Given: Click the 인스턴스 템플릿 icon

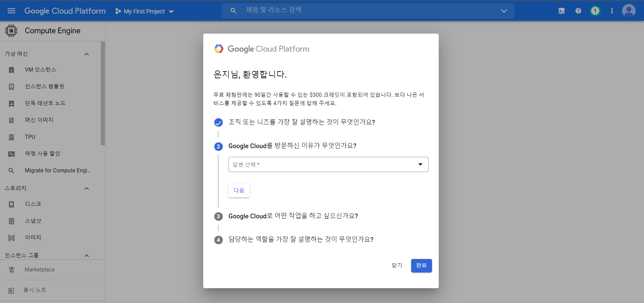Looking at the screenshot, I should (11, 87).
